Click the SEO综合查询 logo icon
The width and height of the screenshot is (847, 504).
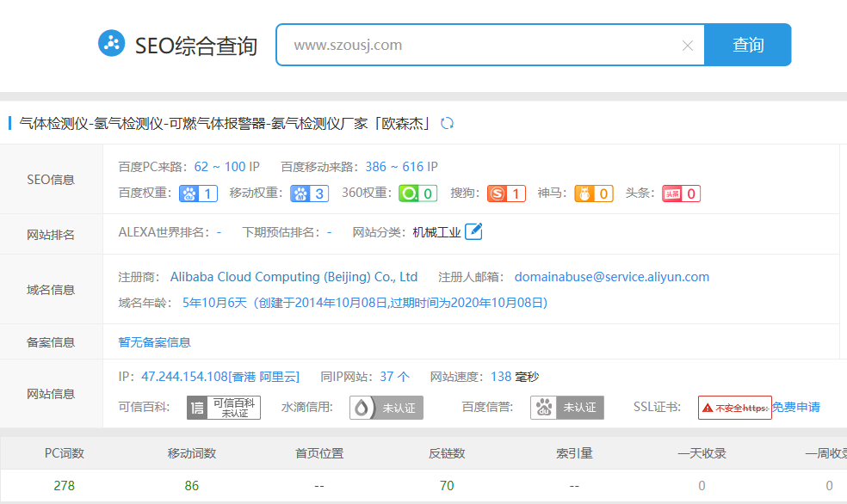click(111, 43)
